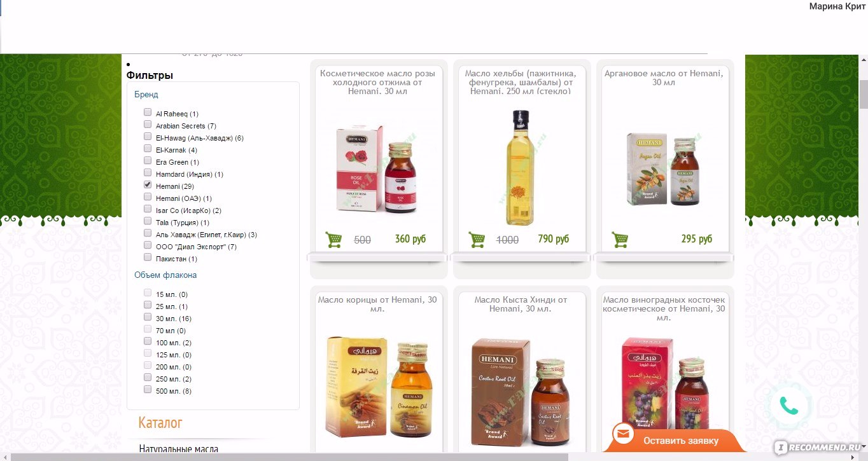
Task: Open fenugreek oil bottle image
Action: pyautogui.click(x=521, y=167)
